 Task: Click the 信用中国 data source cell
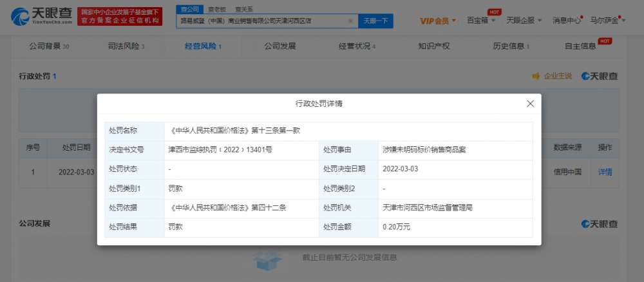(567, 173)
